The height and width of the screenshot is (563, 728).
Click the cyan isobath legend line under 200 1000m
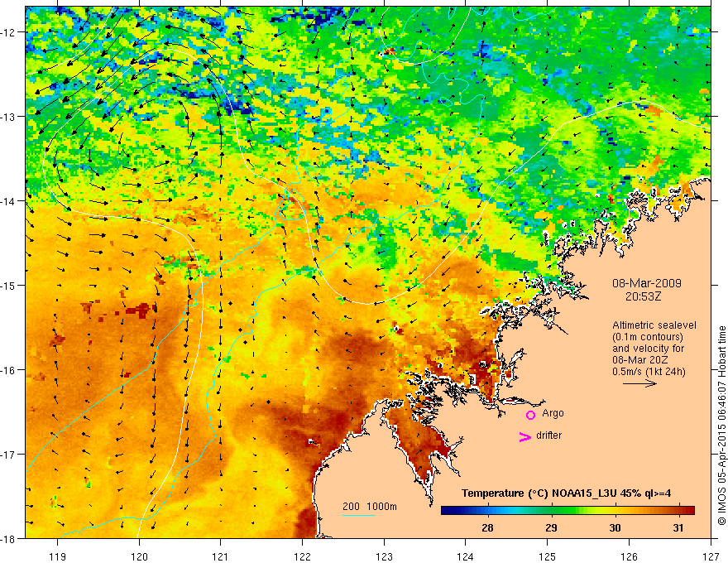coord(359,515)
